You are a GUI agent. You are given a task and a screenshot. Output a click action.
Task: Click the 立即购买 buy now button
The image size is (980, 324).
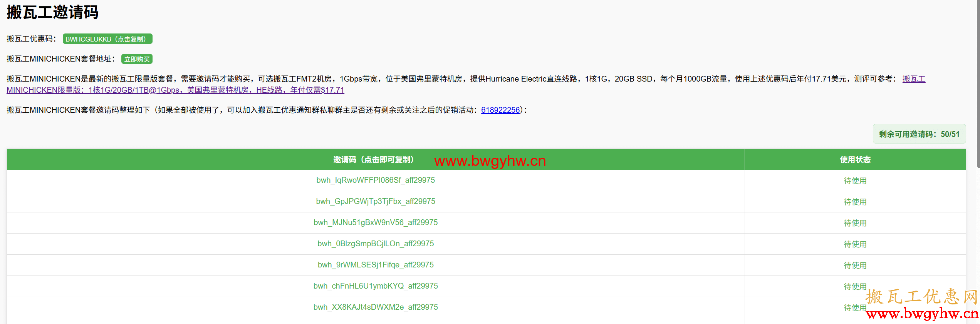(137, 59)
